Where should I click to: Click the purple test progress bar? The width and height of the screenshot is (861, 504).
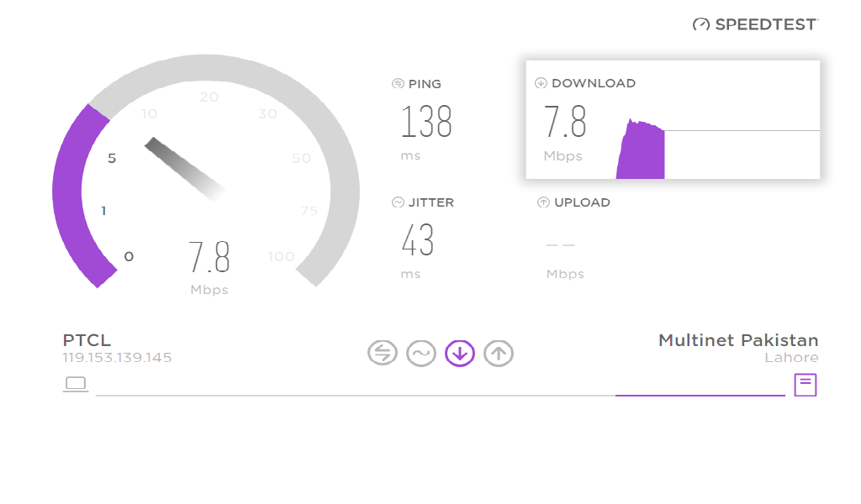click(700, 393)
